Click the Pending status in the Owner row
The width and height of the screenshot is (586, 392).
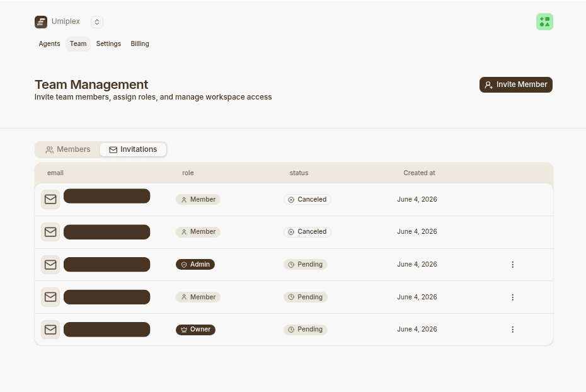click(x=306, y=330)
